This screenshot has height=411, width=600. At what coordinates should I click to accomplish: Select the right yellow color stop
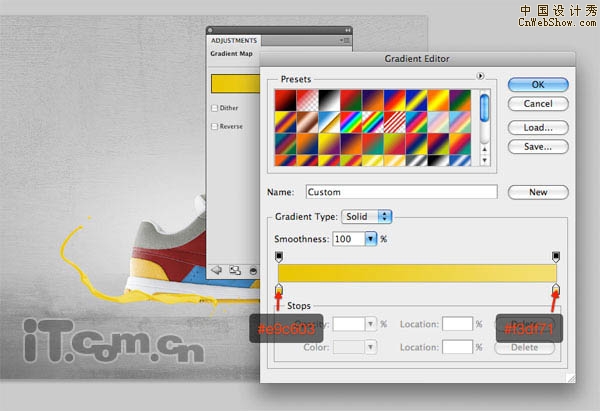click(x=555, y=290)
